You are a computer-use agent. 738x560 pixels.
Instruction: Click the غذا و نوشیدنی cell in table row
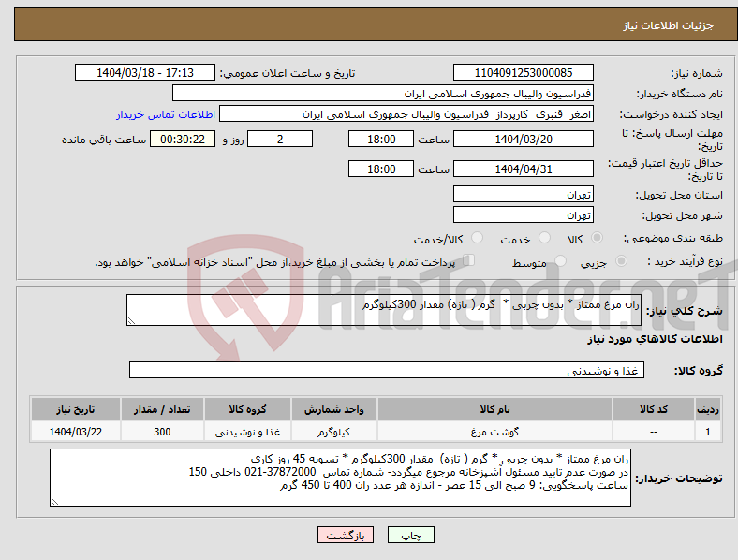247,432
